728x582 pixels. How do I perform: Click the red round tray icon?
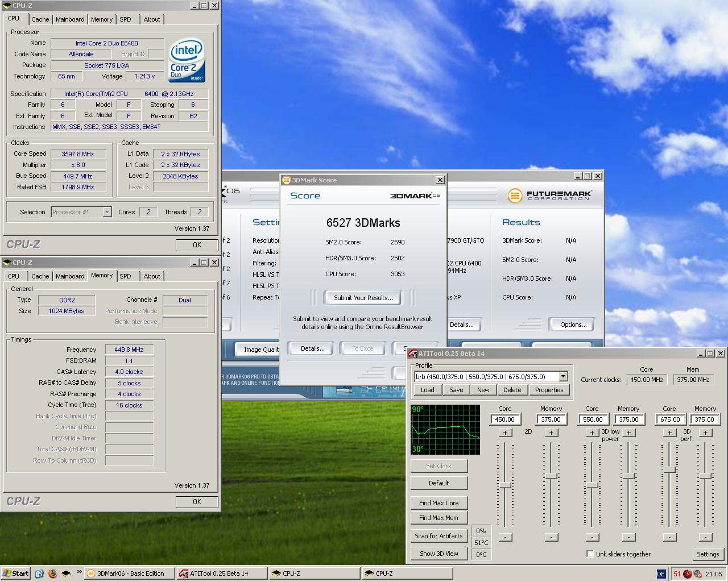(687, 574)
